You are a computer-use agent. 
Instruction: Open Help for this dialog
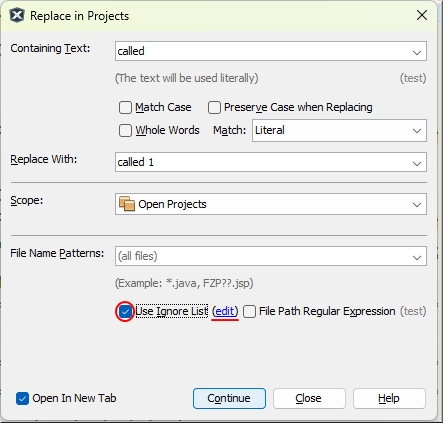(389, 398)
